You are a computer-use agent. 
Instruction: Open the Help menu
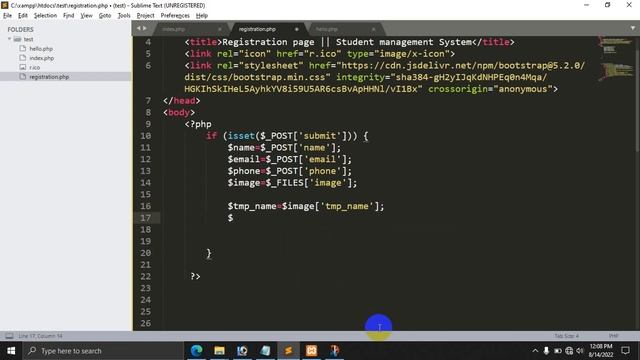(202, 16)
